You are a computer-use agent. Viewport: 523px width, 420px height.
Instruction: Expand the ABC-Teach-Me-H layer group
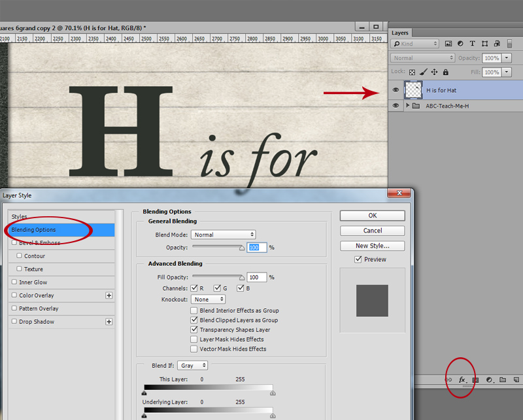407,105
